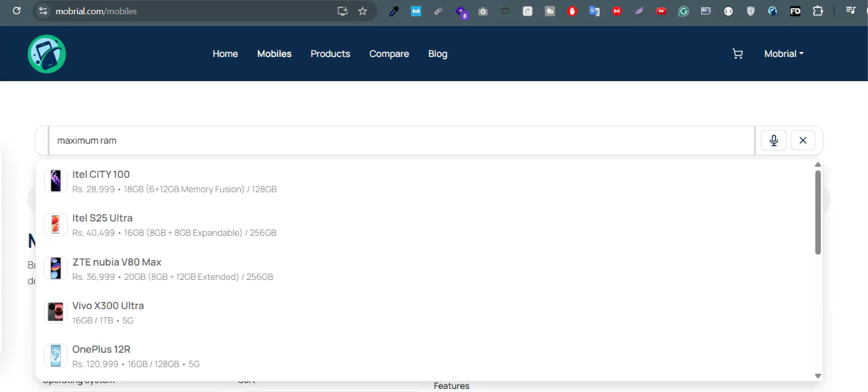Click the camera screenshot extension icon
Image resolution: width=868 pixels, height=392 pixels.
[x=483, y=11]
